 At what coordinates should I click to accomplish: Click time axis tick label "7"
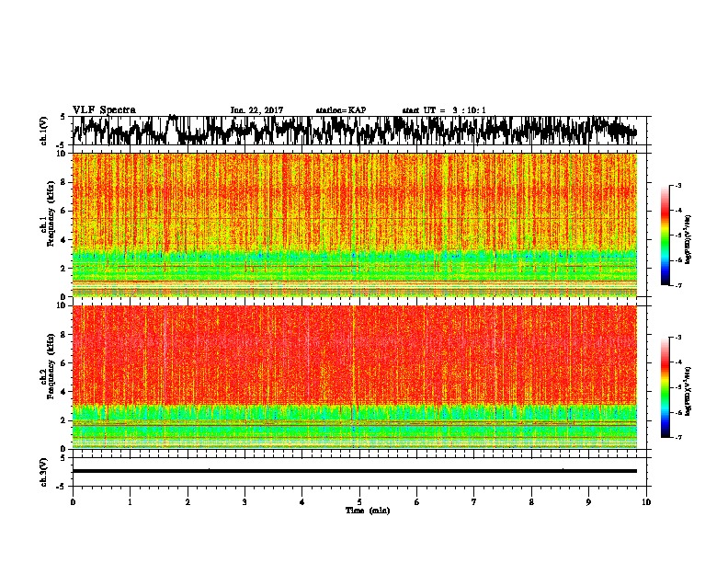pos(474,502)
